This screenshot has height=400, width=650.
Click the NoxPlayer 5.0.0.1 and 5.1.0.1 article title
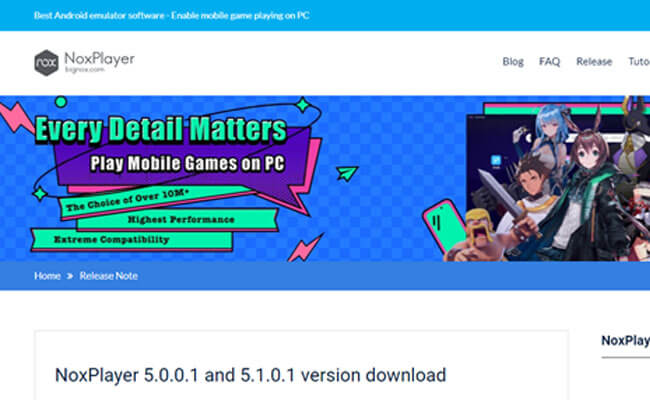[250, 375]
